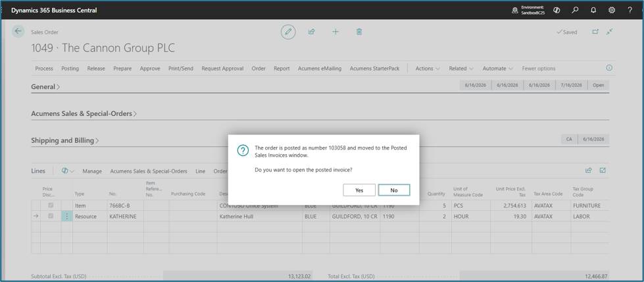The width and height of the screenshot is (644, 282).
Task: Open the settings gear
Action: click(x=612, y=11)
